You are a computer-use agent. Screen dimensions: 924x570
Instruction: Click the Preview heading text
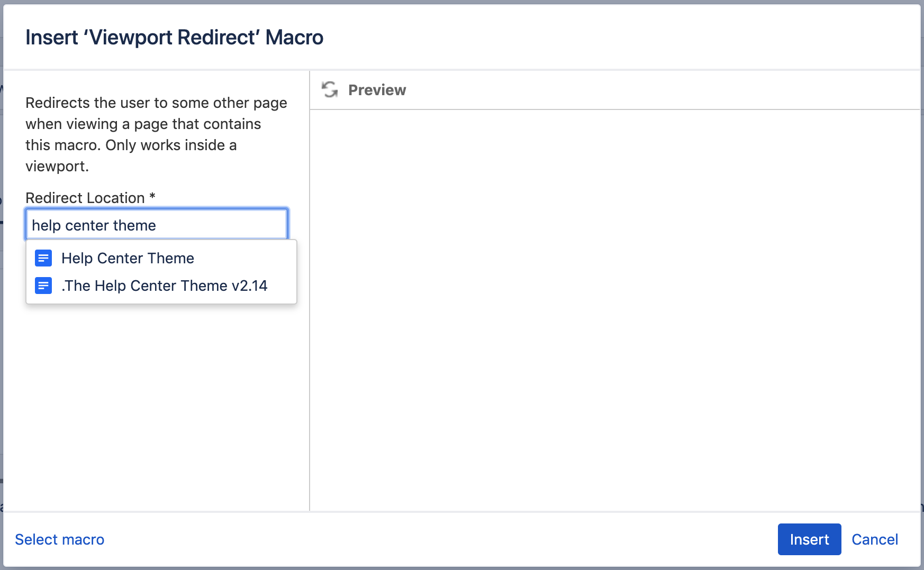pos(377,90)
